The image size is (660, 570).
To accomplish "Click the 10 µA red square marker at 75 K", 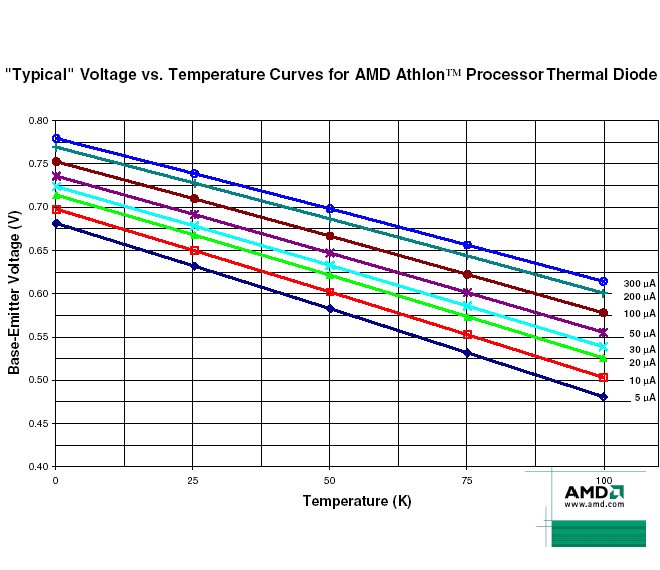I will pos(467,335).
